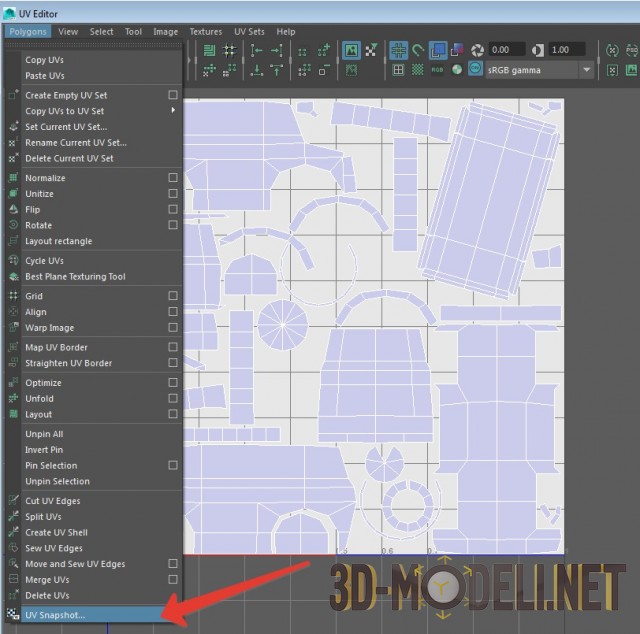Align UVs to minimum U icon
The width and height of the screenshot is (640, 634).
256,50
